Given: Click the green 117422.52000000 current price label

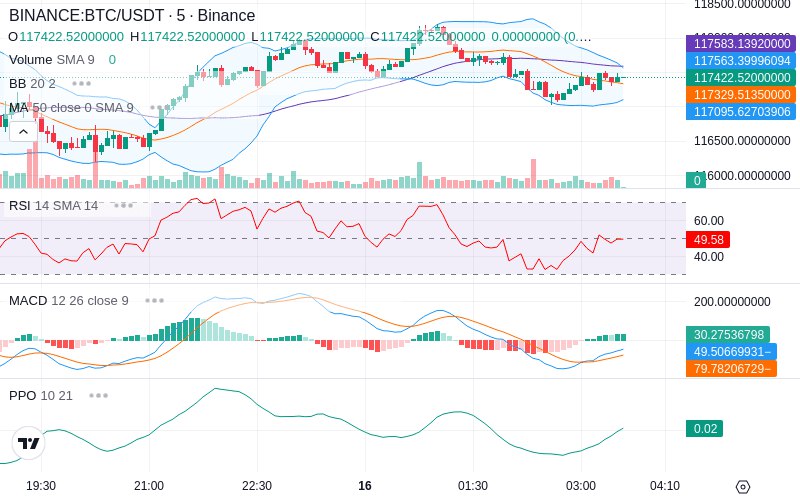Looking at the screenshot, I should coord(741,78).
